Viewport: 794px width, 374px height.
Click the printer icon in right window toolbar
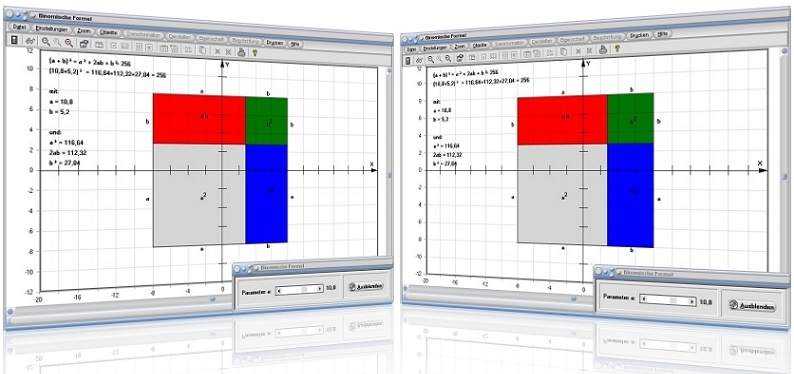603,49
